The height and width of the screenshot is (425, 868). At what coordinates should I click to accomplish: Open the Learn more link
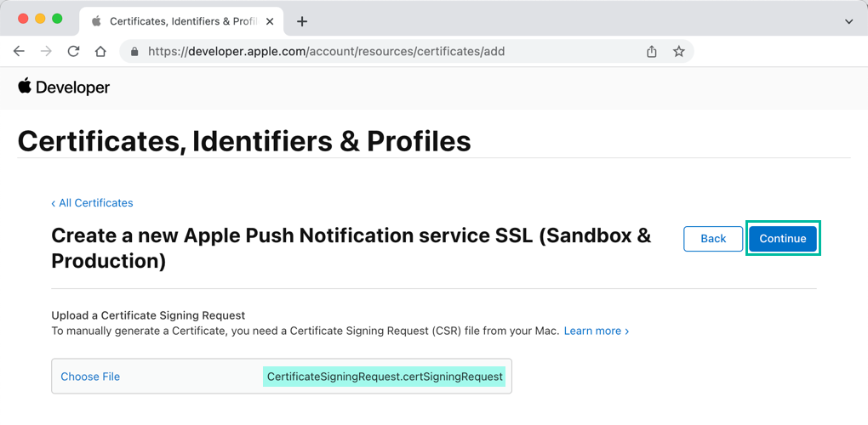596,331
